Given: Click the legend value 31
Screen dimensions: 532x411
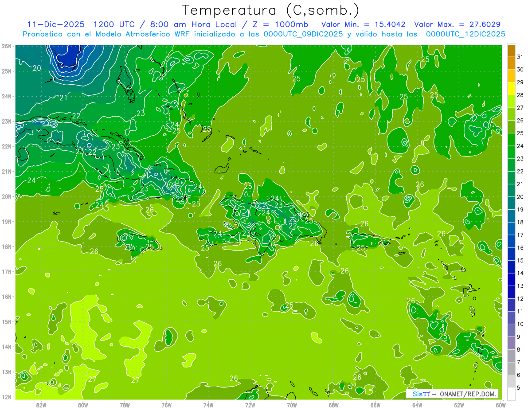Looking at the screenshot, I should tap(520, 57).
